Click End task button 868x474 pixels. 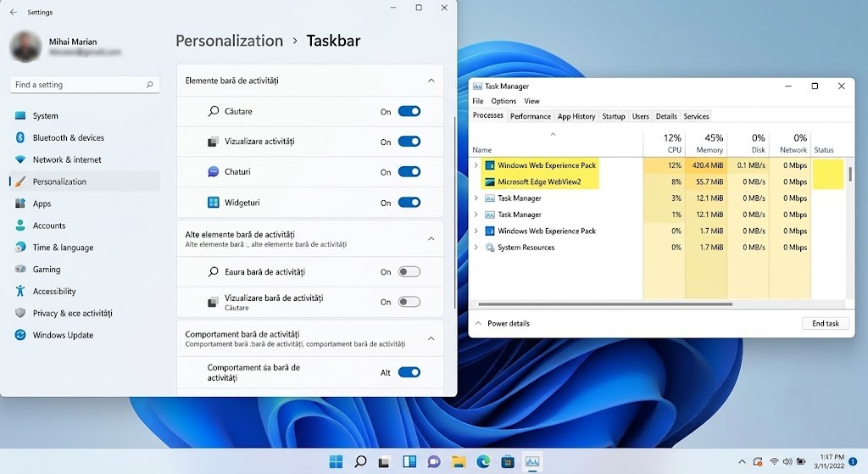826,323
